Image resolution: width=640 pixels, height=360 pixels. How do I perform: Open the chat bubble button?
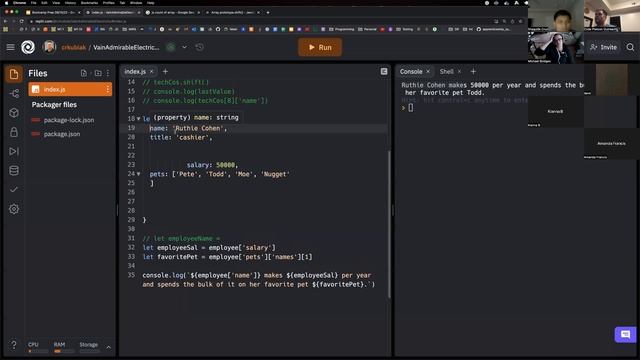pyautogui.click(x=625, y=335)
